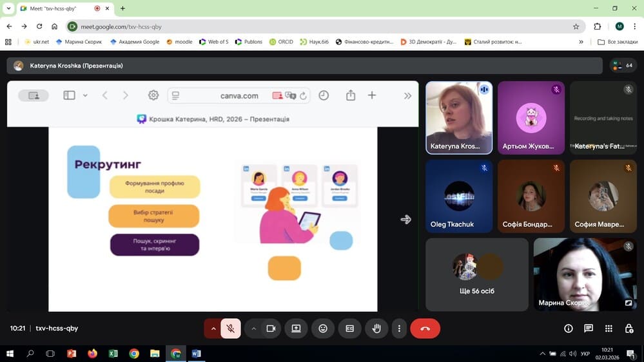
Task: Leave the call with red hang-up button
Action: tap(425, 329)
